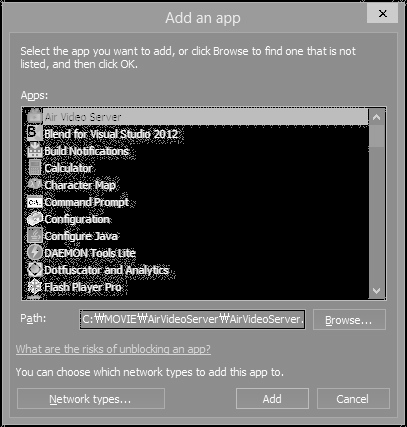Click the Blend for Visual Studio 2012 icon
Screen dimensions: 407x427
35,134
